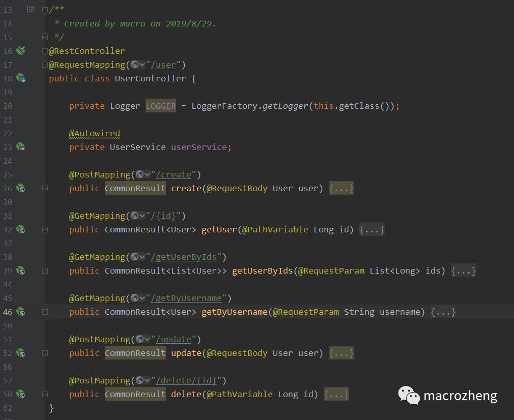Click the "/delete/{id}" URL link
Image resolution: width=514 pixels, height=420 pixels.
pyautogui.click(x=186, y=381)
